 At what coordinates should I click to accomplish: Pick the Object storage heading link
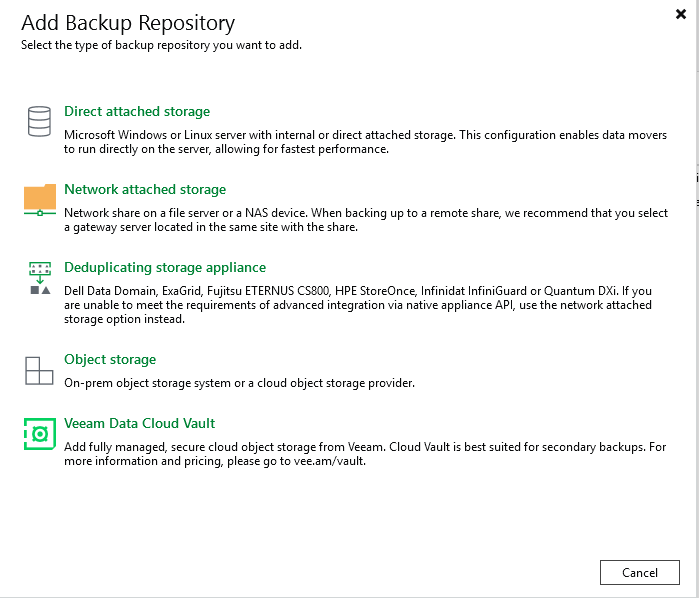click(x=110, y=360)
